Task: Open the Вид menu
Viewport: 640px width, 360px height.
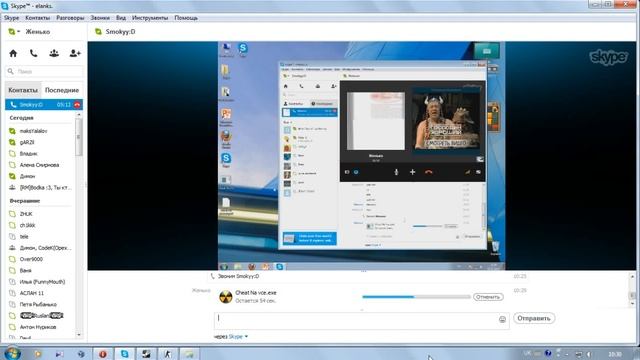Action: point(121,18)
